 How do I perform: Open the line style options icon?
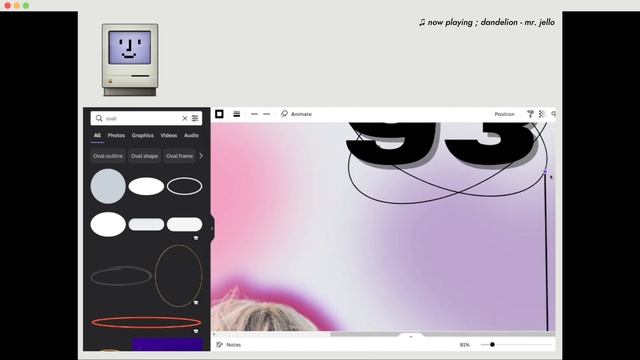236,114
